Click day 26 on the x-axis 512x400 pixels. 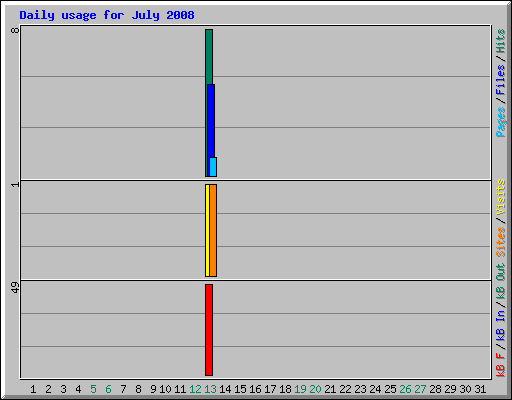pos(405,389)
